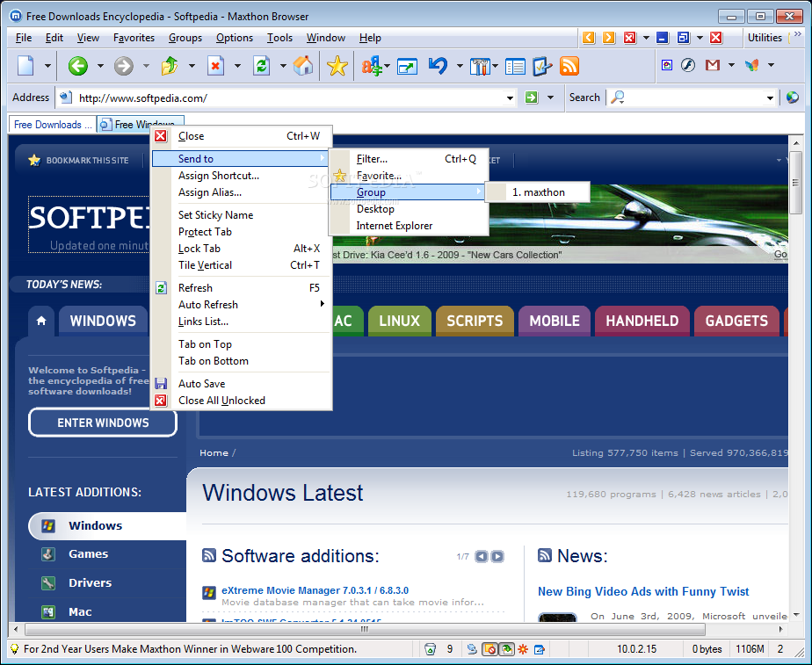Click the grey Forward arrow button
Screen dimensions: 812x665
124,66
